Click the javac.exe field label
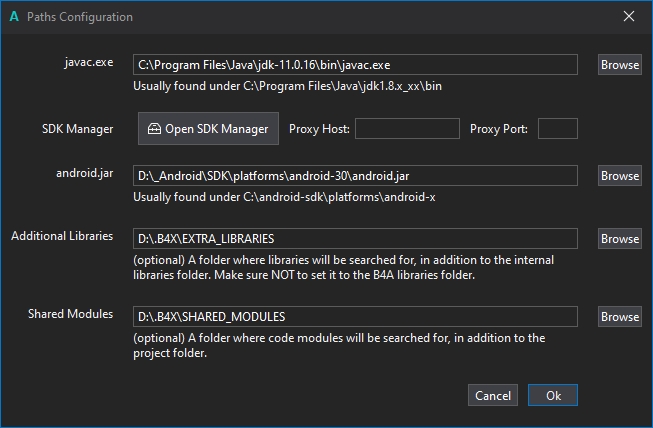The image size is (653, 428). tap(87, 62)
